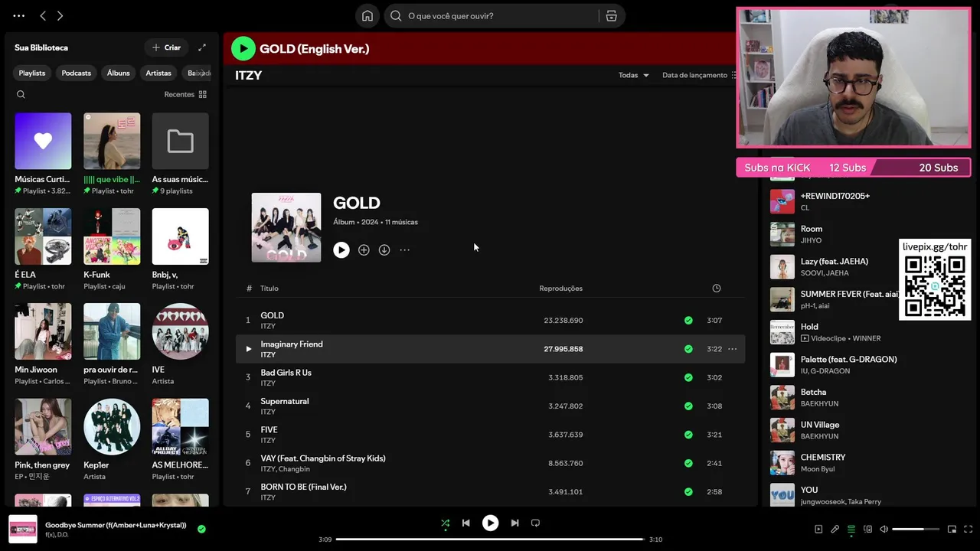This screenshot has width=980, height=551.
Task: Toggle the queue panel icon
Action: tap(851, 529)
